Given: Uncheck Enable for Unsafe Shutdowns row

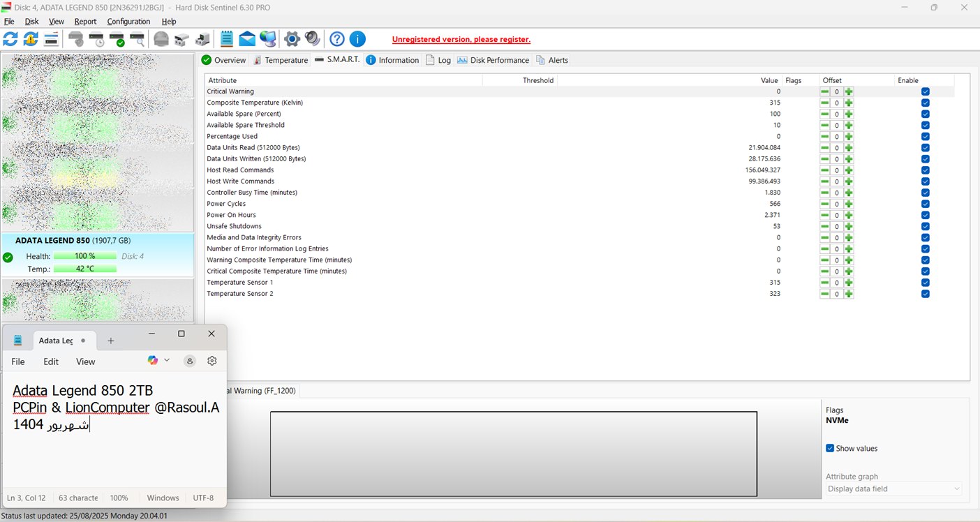Looking at the screenshot, I should [925, 226].
